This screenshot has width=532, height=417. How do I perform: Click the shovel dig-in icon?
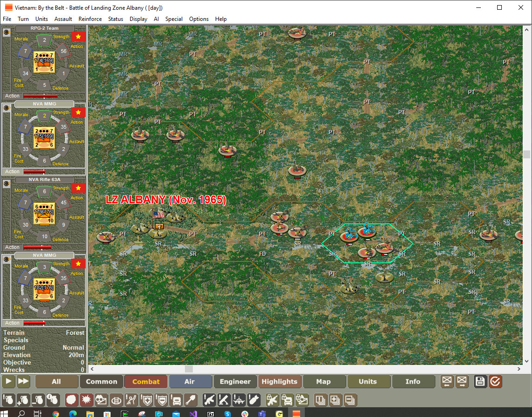(x=191, y=400)
